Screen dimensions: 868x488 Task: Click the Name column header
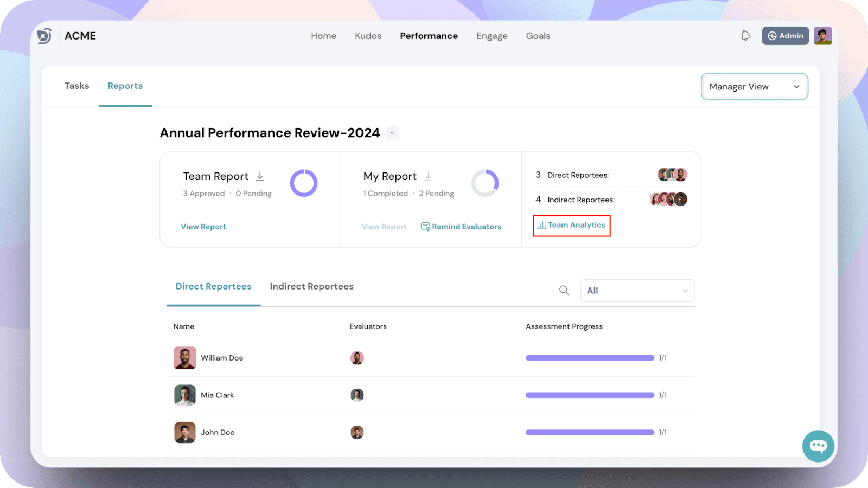coord(184,326)
